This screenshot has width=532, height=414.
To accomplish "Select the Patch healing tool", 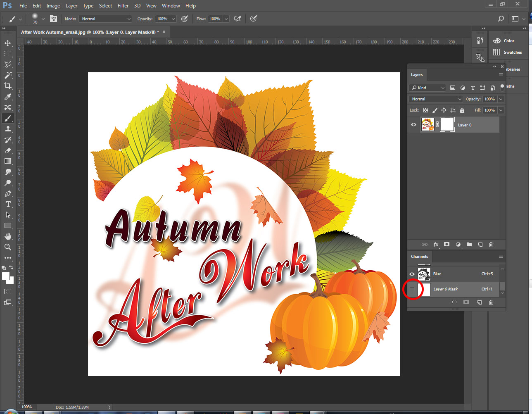I will click(8, 107).
